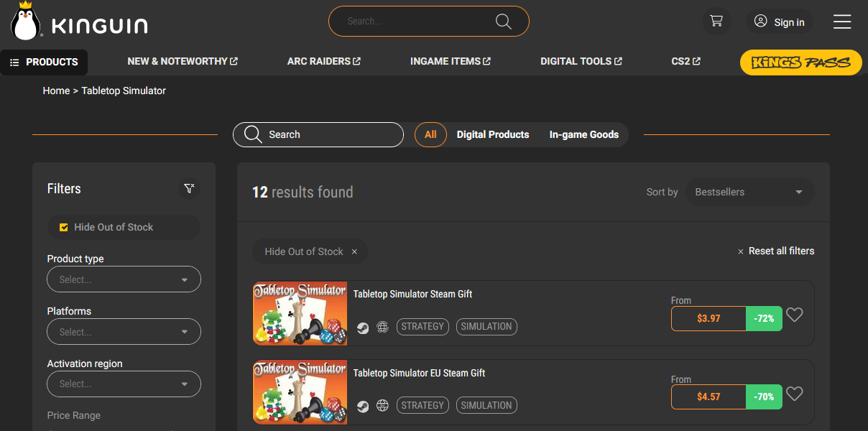Viewport: 868px width, 431px height.
Task: Click the $3.97 price button
Action: point(708,318)
